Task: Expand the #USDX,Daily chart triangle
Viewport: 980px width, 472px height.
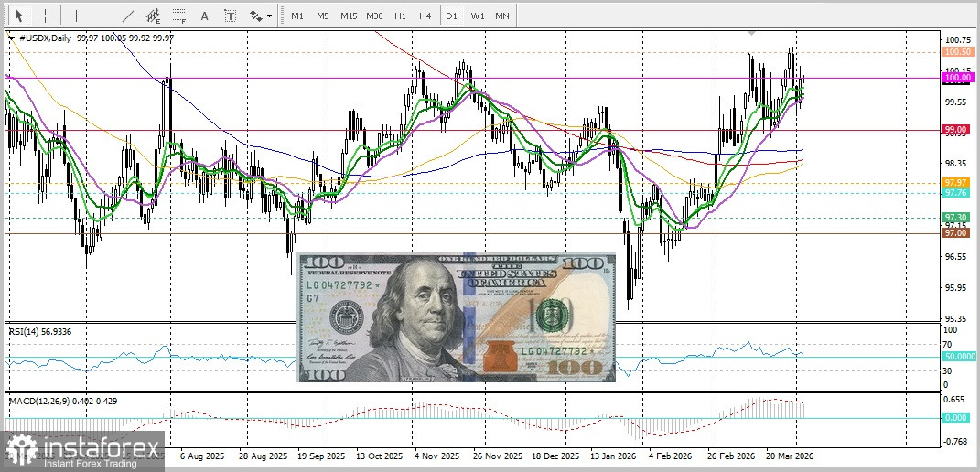Action: pos(12,38)
